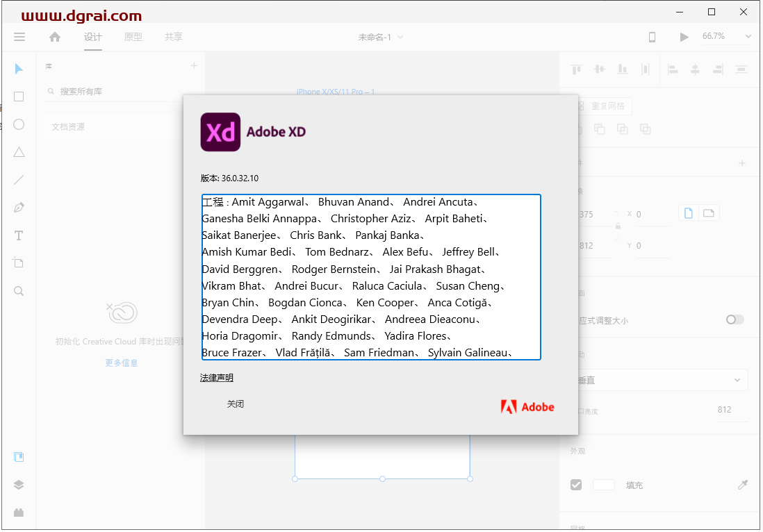Distribute vertically icon
The width and height of the screenshot is (763, 532).
646,69
